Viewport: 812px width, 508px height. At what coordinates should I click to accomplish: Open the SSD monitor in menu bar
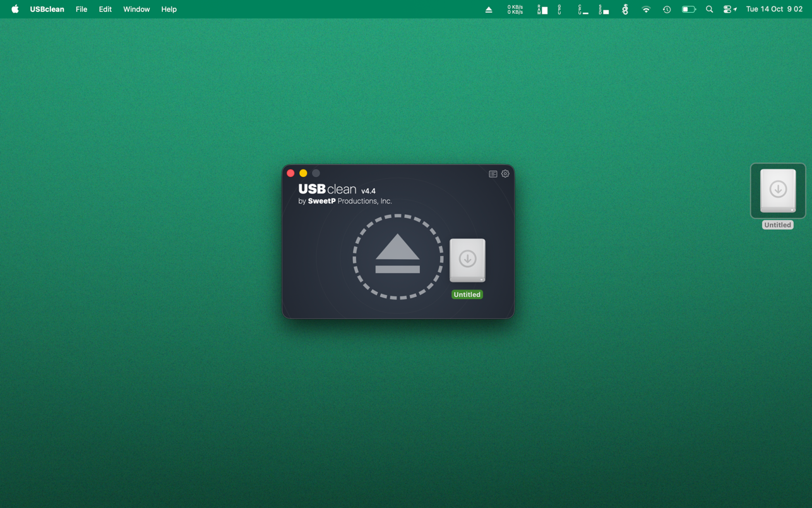[604, 9]
